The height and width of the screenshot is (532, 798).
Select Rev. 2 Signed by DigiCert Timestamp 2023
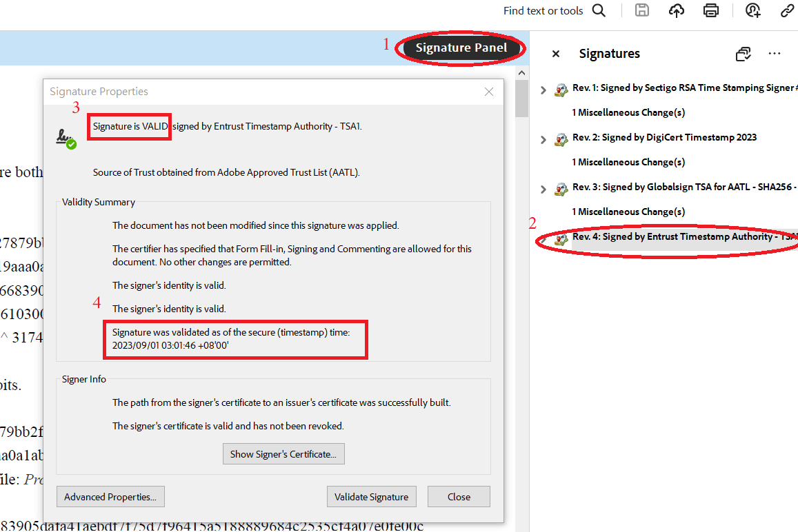click(664, 137)
